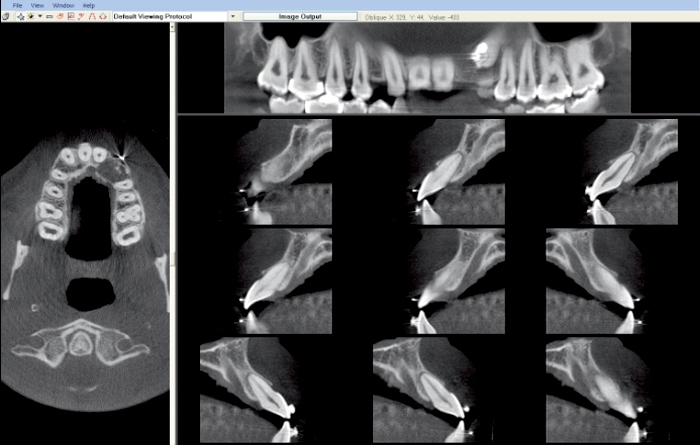Image resolution: width=700 pixels, height=445 pixels.
Task: Select the first cross-section in top row
Action: (x=283, y=172)
